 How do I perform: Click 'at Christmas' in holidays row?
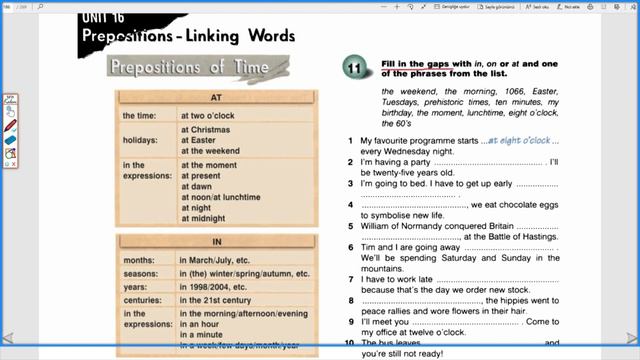click(205, 130)
